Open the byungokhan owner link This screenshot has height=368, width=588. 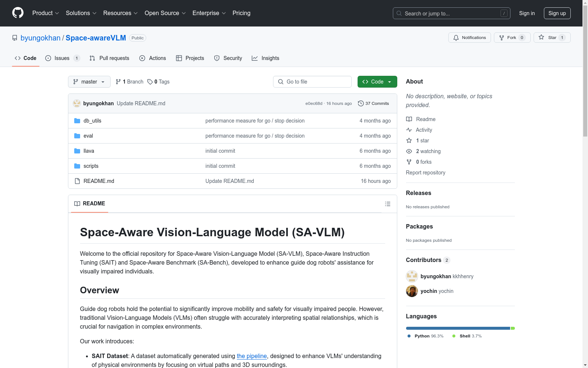[x=40, y=38]
